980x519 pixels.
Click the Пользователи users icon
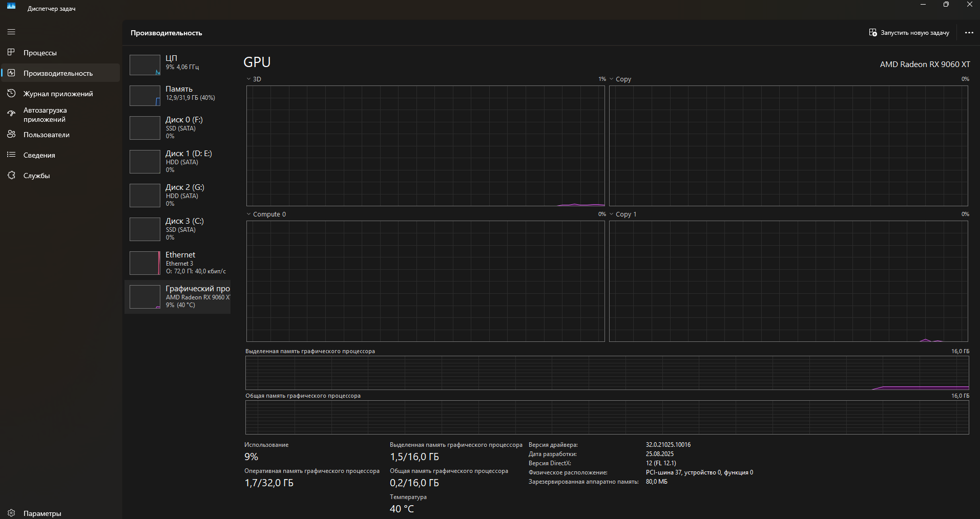point(11,134)
